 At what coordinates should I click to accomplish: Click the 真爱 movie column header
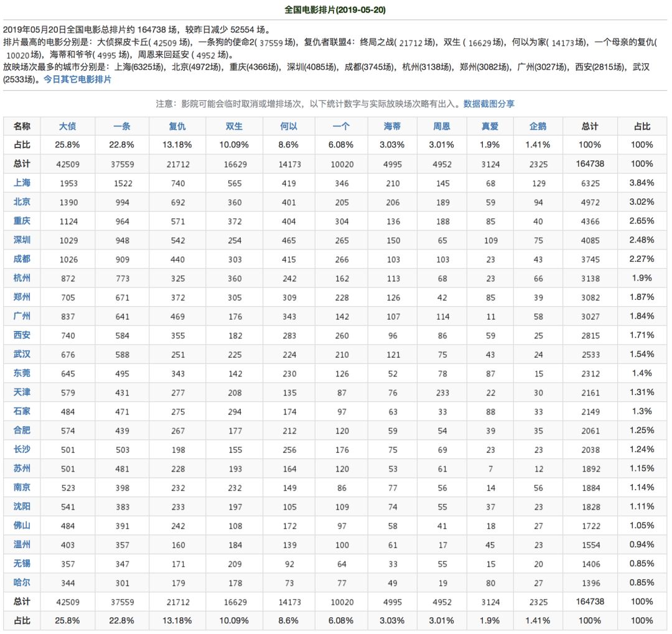coord(490,126)
